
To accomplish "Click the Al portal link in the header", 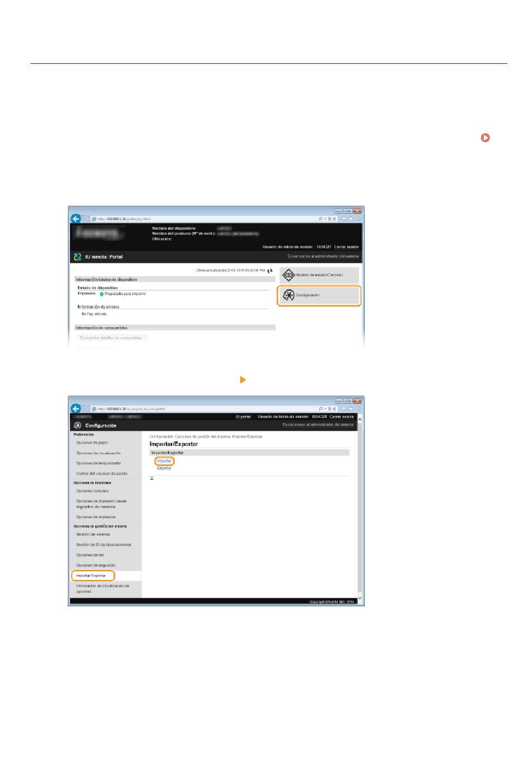I will pos(243,417).
